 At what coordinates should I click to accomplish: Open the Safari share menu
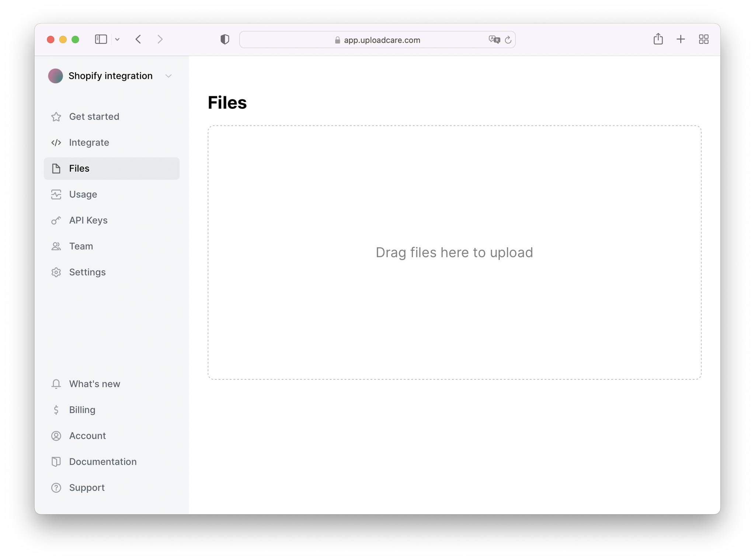pyautogui.click(x=658, y=39)
